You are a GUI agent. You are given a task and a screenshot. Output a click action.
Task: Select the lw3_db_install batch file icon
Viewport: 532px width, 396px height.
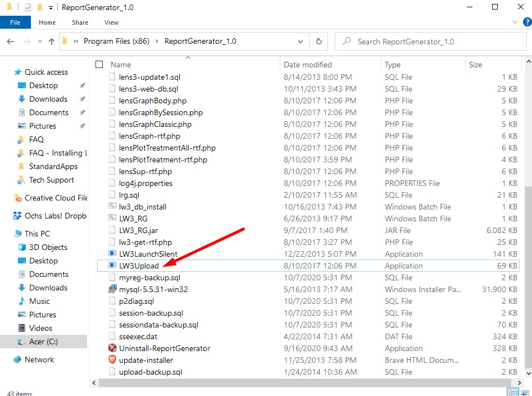(x=112, y=206)
